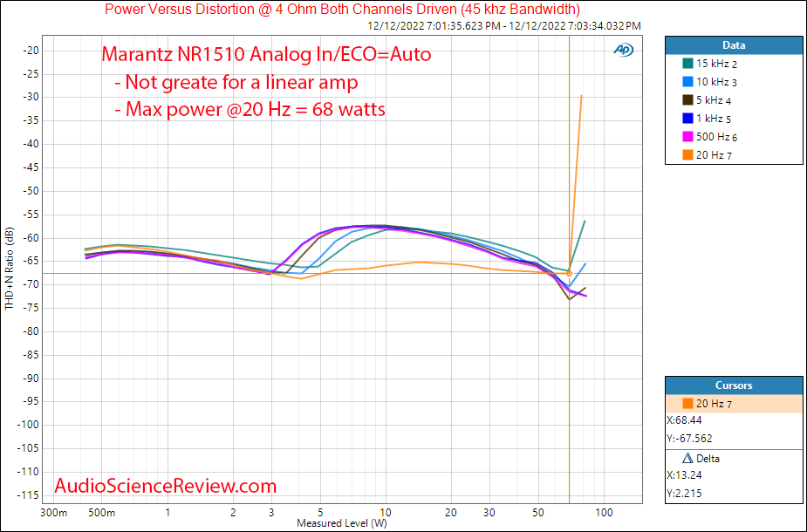Click the Audio Precision AP logo on the graph
Viewport: 807px width, 532px height.
[x=623, y=50]
